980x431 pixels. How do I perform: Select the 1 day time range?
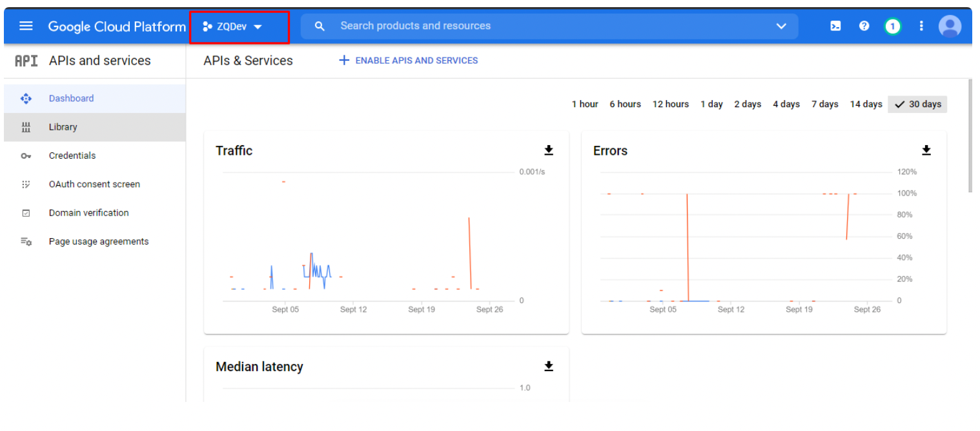click(x=711, y=105)
